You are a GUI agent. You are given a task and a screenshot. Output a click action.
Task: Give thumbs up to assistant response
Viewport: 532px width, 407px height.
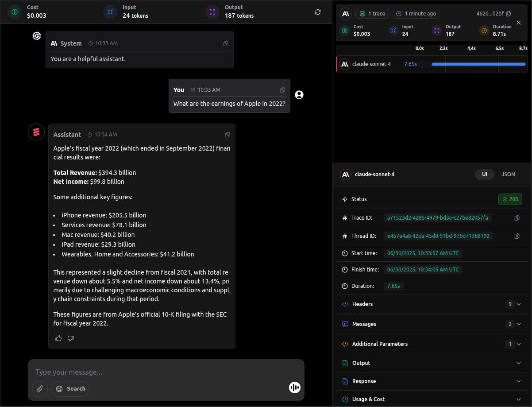(58, 338)
